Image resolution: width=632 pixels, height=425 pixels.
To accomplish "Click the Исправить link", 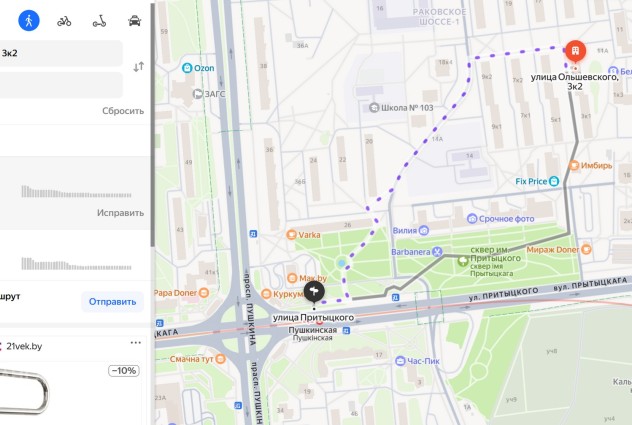I will click(120, 212).
